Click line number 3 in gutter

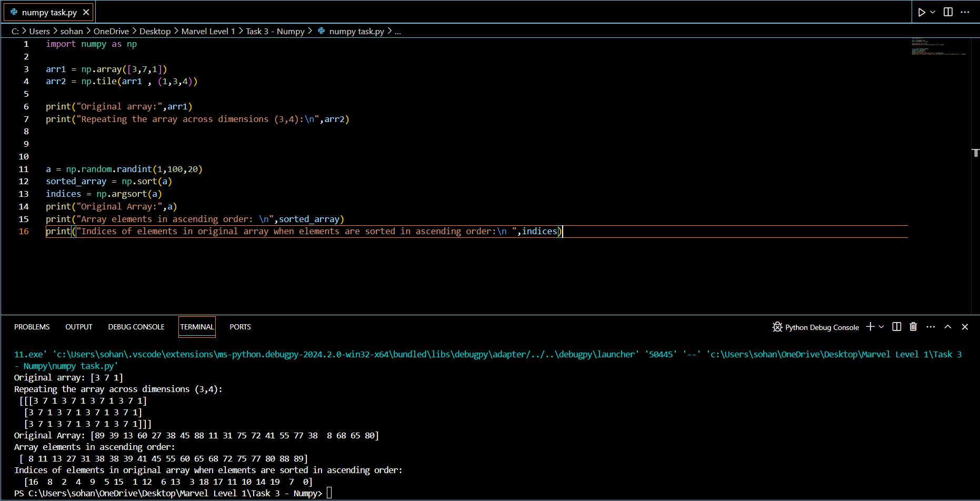click(x=26, y=69)
